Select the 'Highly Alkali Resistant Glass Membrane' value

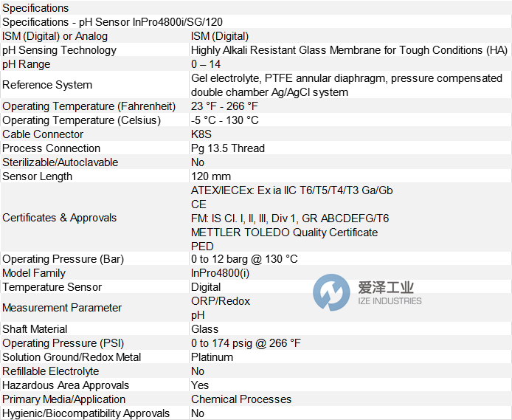[x=349, y=50]
